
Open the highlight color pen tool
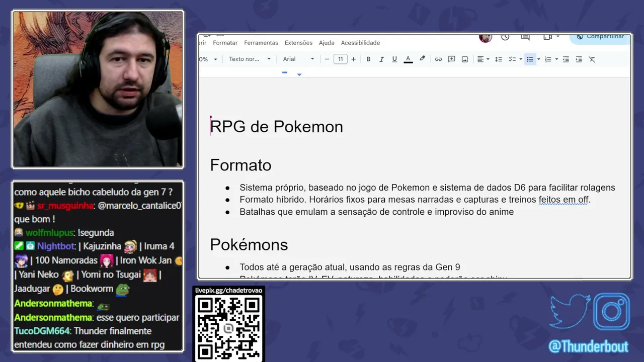coord(422,59)
